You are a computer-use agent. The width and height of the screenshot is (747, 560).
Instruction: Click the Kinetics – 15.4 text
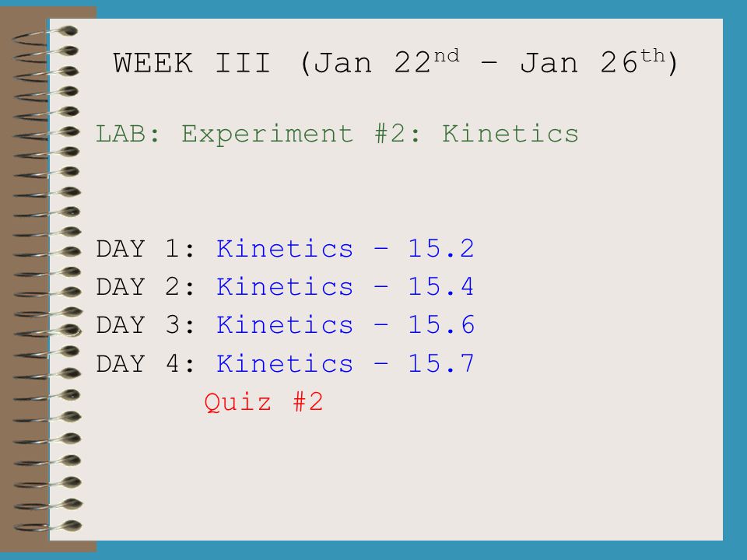345,287
